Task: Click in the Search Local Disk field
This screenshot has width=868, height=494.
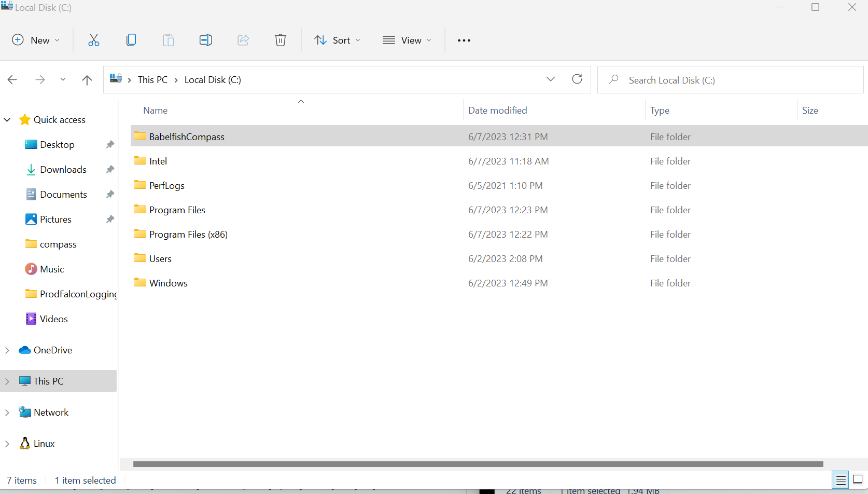Action: pos(731,80)
